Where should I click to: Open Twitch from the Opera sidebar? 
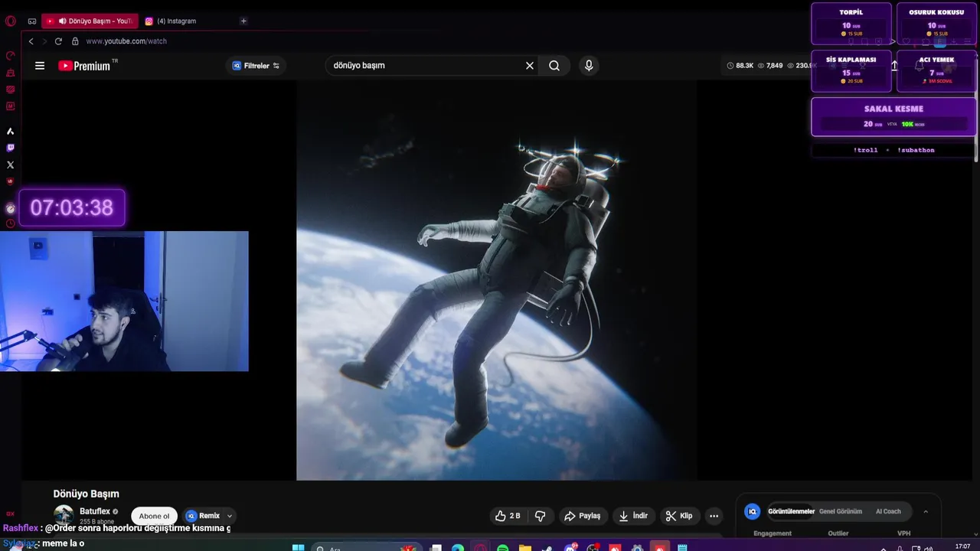point(11,148)
